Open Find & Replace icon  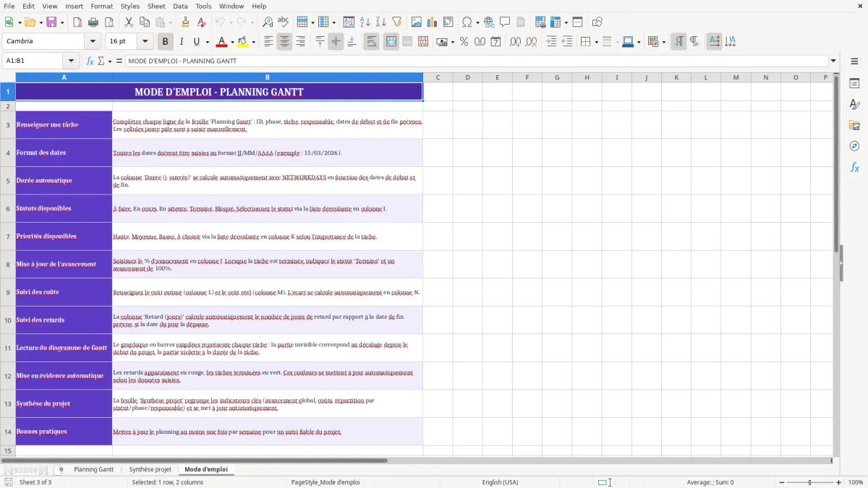click(x=268, y=22)
